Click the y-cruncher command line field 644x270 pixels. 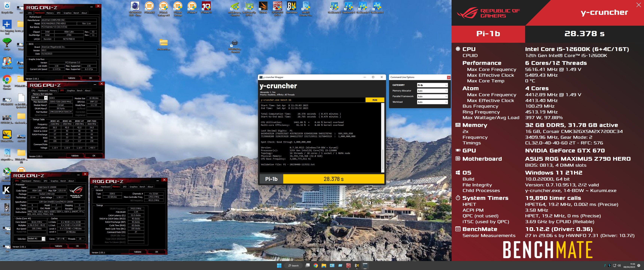312,100
